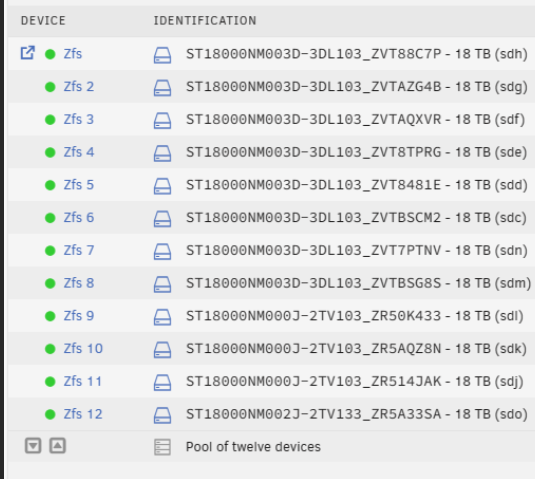Click the green status dot for Zfs 10
535x479 pixels.
coord(50,349)
